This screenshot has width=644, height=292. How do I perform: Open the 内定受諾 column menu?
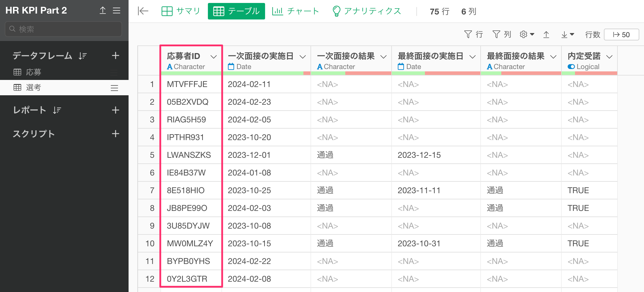coord(609,57)
